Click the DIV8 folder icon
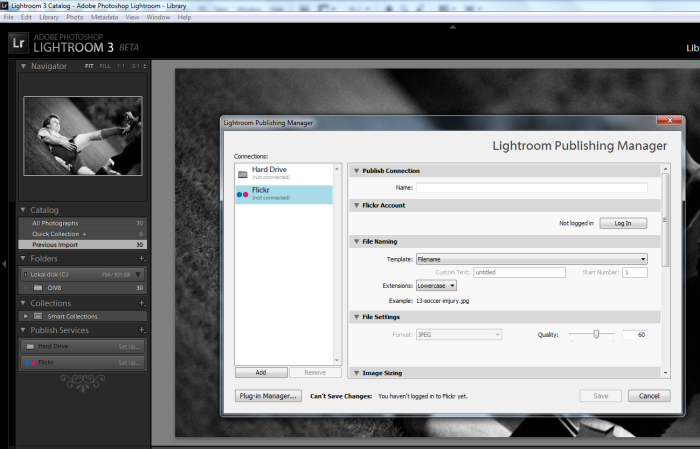This screenshot has height=449, width=700. [x=38, y=288]
